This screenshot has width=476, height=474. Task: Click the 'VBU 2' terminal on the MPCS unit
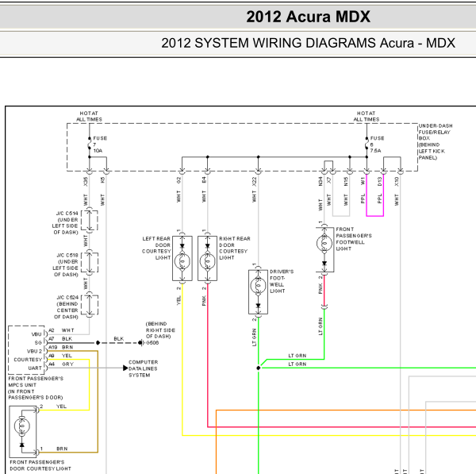[34, 351]
